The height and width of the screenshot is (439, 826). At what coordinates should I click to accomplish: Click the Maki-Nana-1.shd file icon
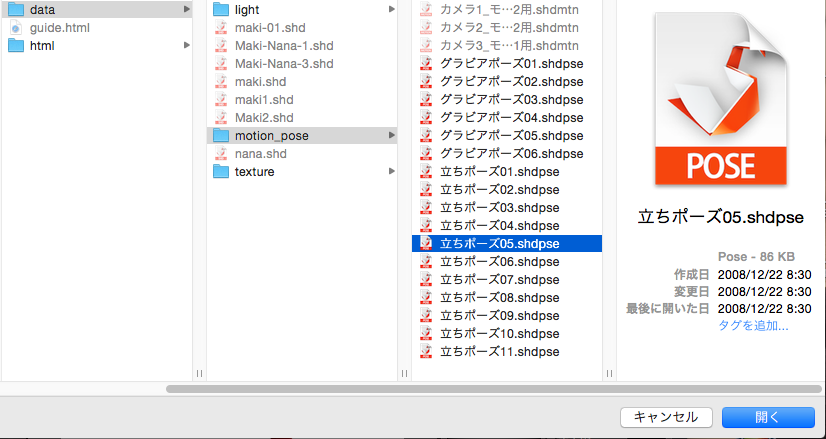coord(221,46)
